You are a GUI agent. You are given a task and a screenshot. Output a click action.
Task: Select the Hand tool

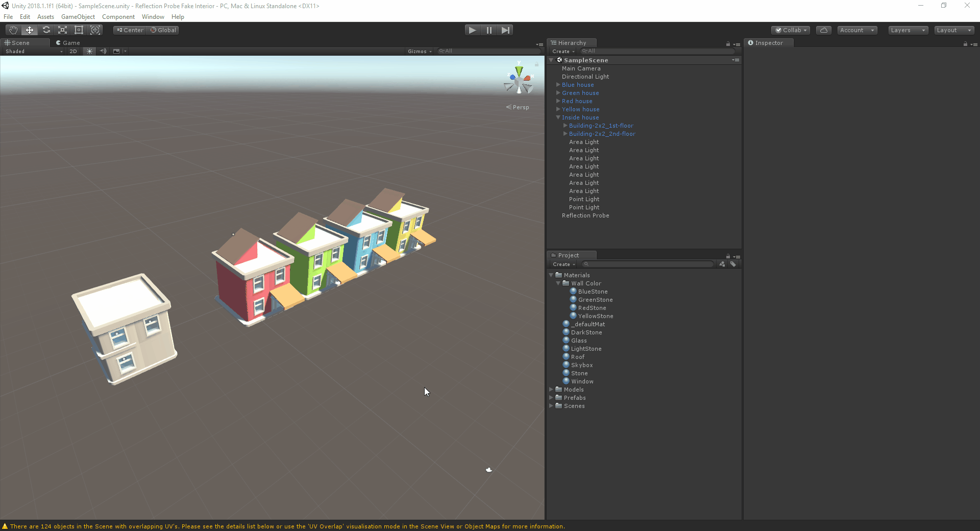click(13, 30)
